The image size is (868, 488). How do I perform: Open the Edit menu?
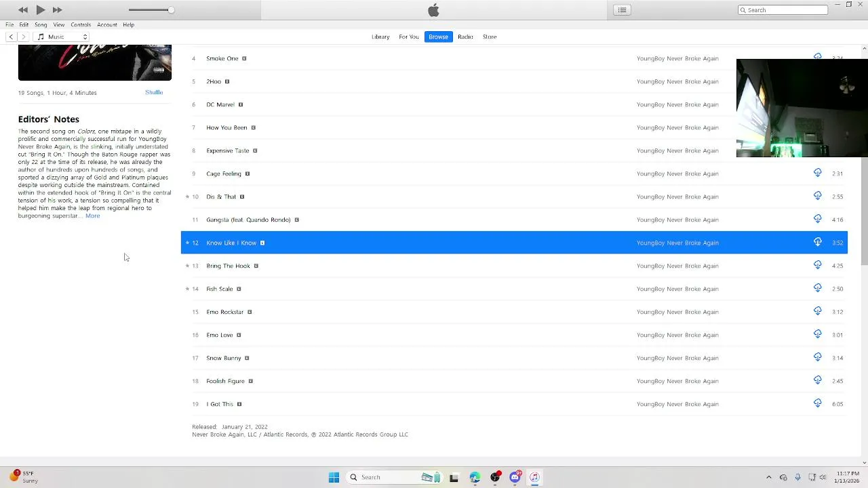tap(24, 24)
